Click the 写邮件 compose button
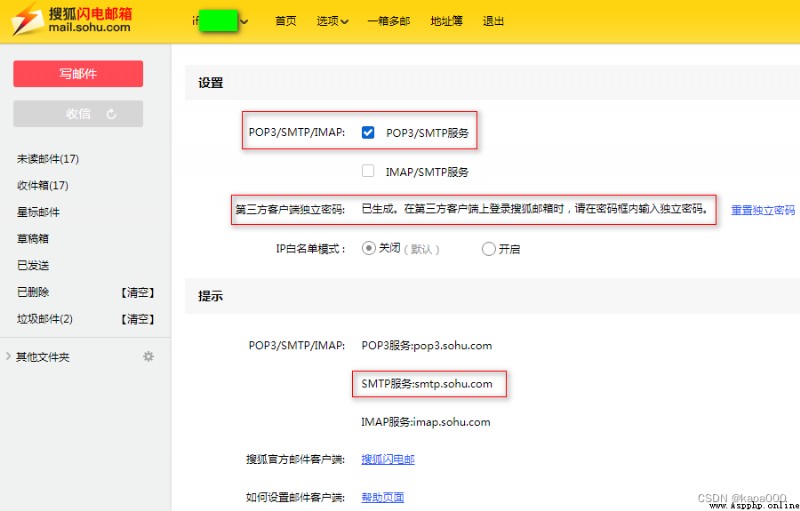This screenshot has height=511, width=800. [x=78, y=73]
